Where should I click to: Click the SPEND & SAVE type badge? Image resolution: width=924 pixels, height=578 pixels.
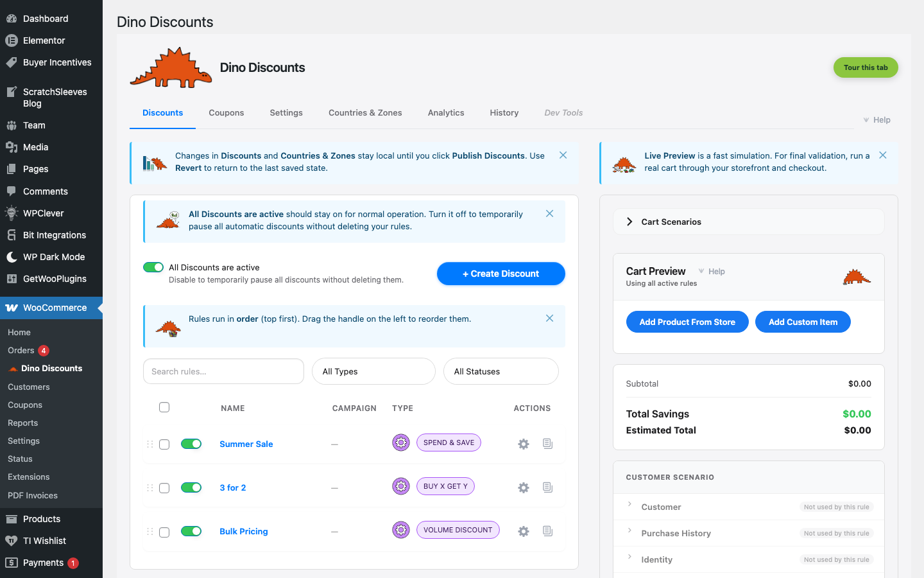(449, 442)
